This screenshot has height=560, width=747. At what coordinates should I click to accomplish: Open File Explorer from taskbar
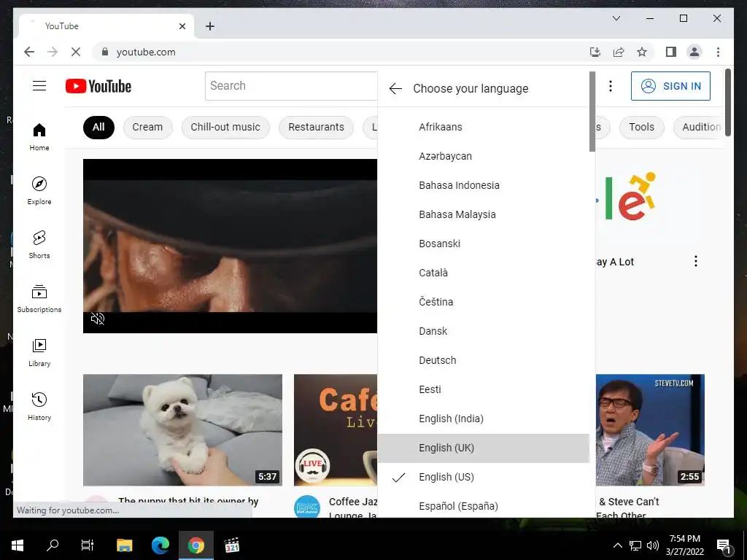pos(124,545)
